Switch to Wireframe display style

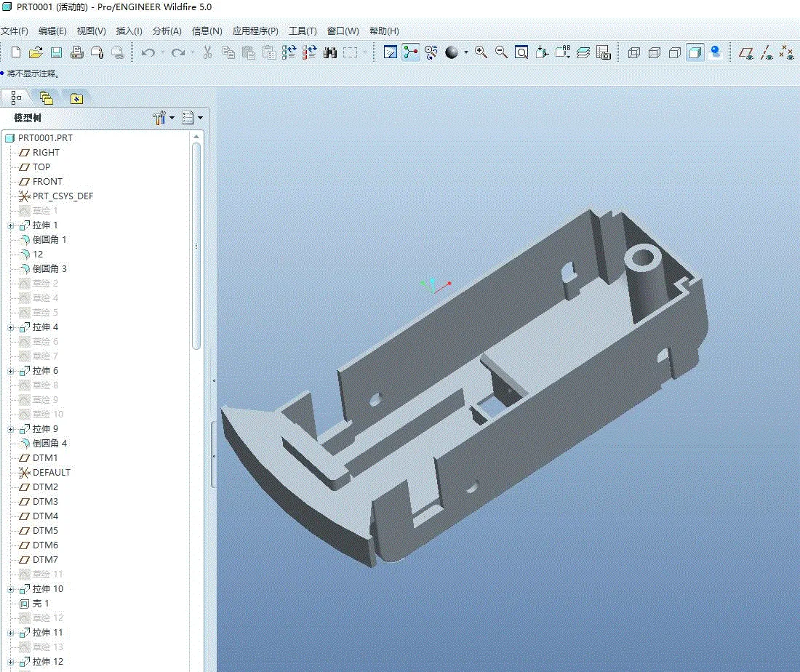click(634, 52)
